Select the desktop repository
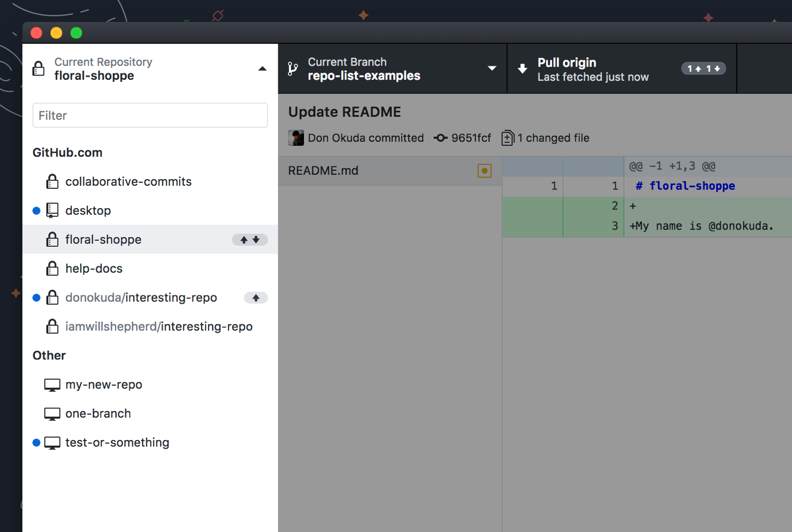Viewport: 792px width, 532px height. click(150, 210)
